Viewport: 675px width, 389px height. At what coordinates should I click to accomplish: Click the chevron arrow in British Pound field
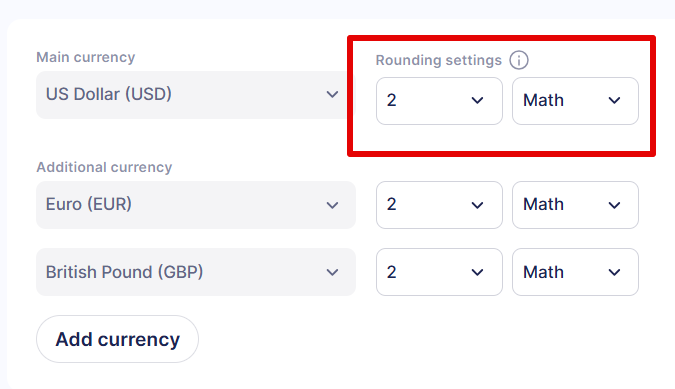pos(332,272)
